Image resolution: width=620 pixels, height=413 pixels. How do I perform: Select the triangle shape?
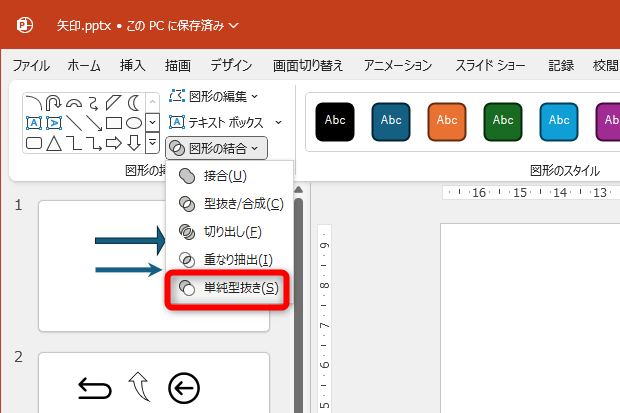point(53,143)
